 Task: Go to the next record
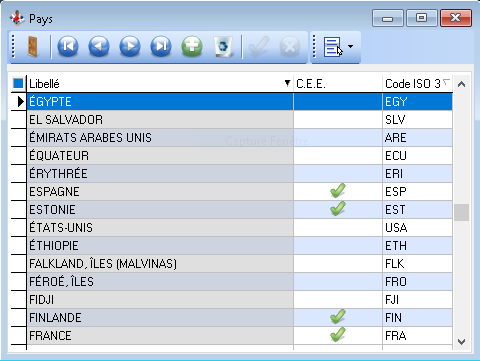point(130,46)
